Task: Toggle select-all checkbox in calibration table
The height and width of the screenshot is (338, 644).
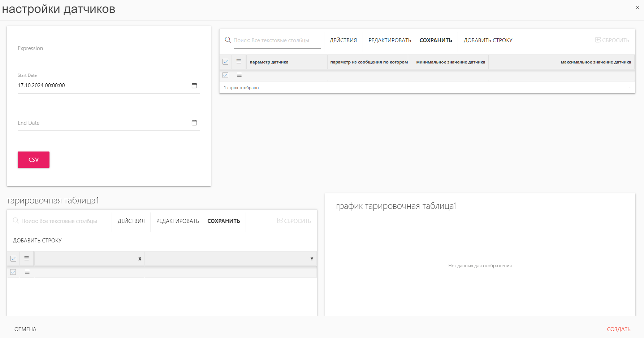Action: tap(13, 259)
